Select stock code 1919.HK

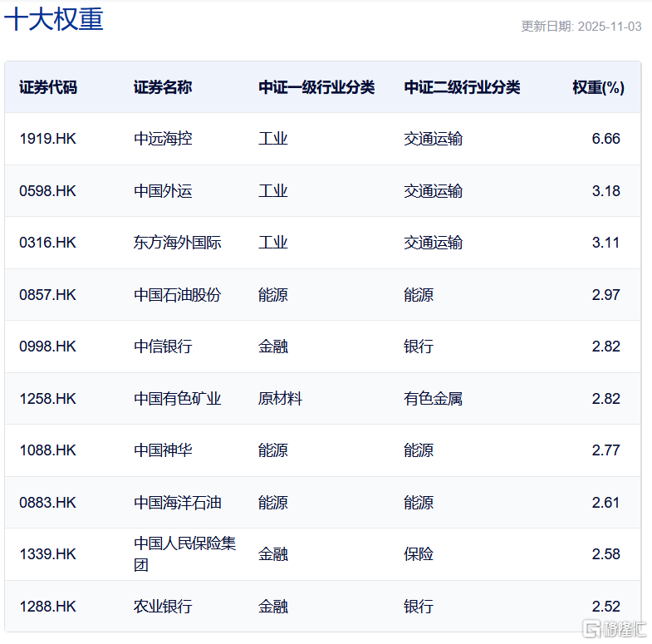coord(48,139)
